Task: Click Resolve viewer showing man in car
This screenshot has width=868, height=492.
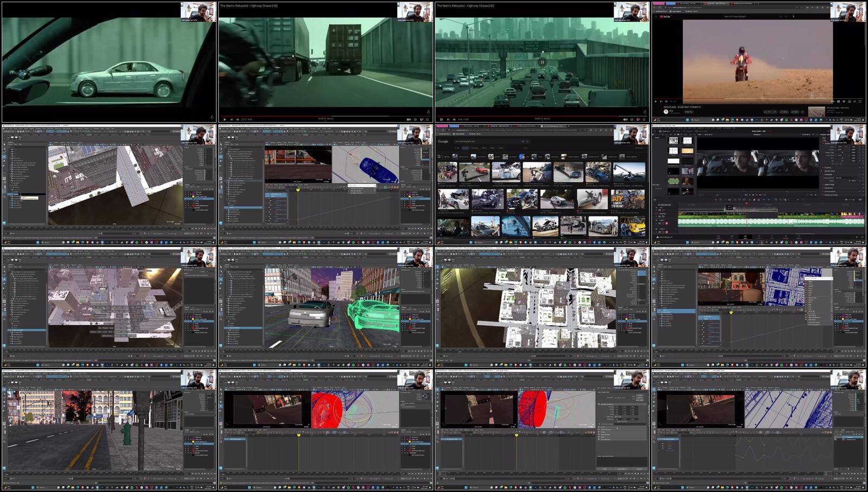Action: [758, 163]
